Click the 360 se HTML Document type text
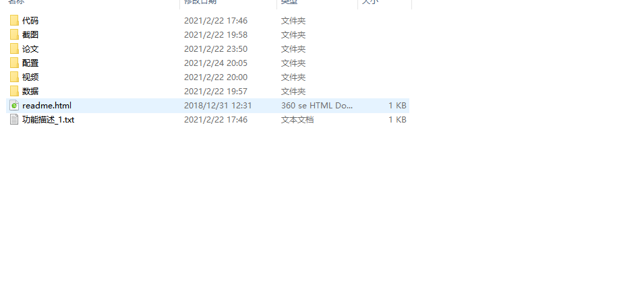 317,105
